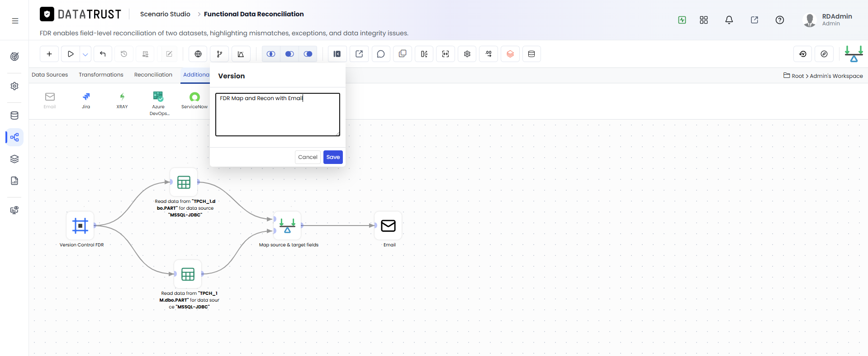Image resolution: width=868 pixels, height=356 pixels.
Task: Pick the Azure DevOps integration node
Action: [x=158, y=103]
